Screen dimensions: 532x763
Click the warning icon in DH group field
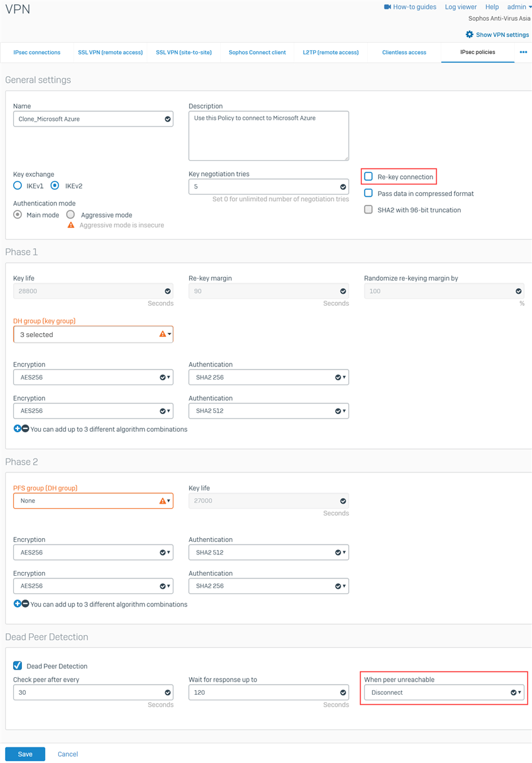point(162,335)
